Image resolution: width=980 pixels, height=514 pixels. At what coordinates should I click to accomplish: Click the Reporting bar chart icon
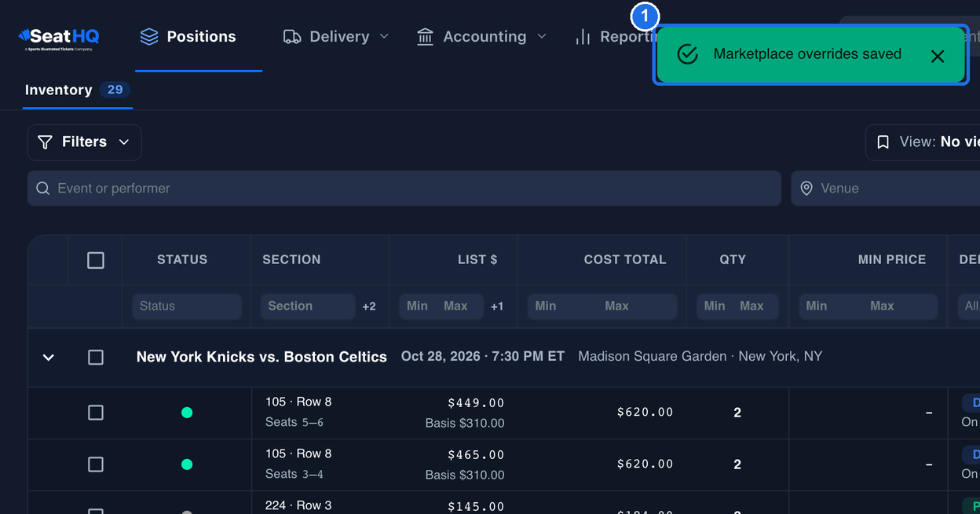click(583, 37)
